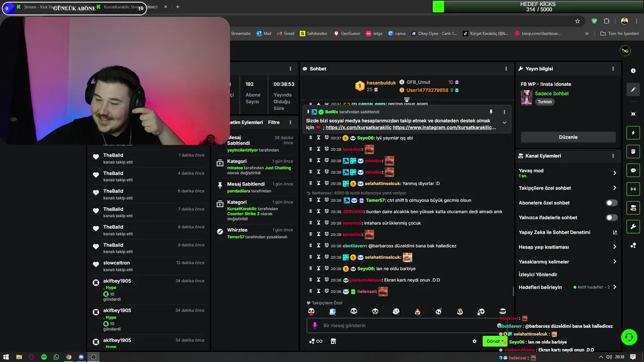This screenshot has width=644, height=362.
Task: Expand the Yavaş mod settings
Action: click(614, 173)
